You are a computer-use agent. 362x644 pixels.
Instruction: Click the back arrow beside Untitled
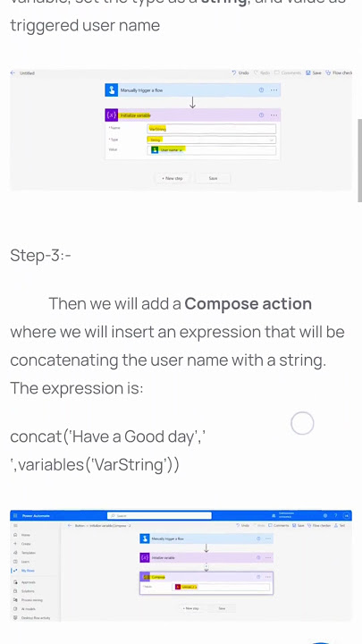point(13,72)
